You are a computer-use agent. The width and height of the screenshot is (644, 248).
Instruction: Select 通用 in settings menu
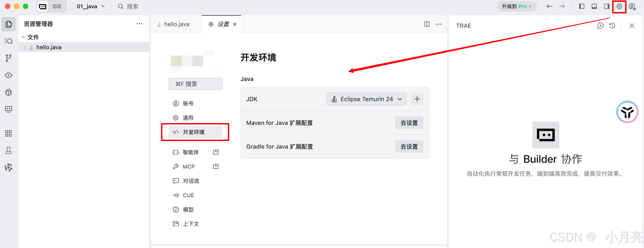coord(188,118)
